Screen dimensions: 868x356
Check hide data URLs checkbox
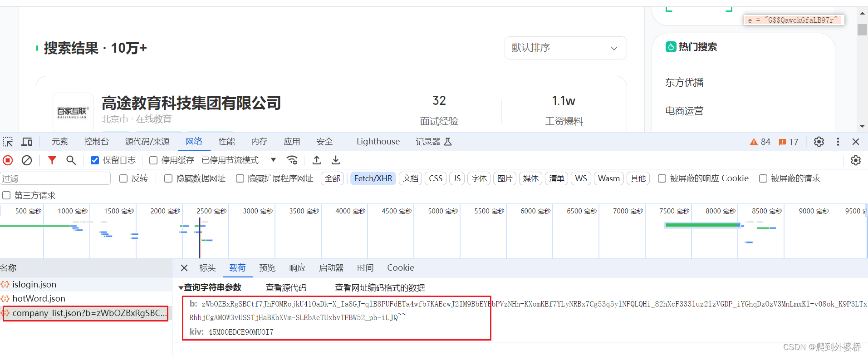click(168, 178)
